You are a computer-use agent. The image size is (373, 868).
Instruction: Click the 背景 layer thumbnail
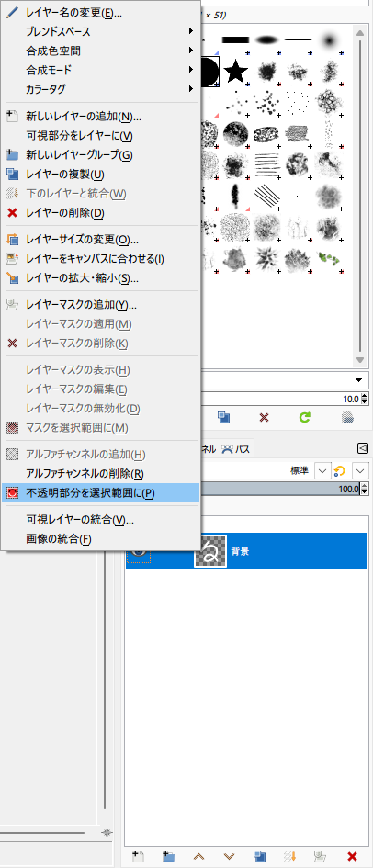click(x=210, y=551)
